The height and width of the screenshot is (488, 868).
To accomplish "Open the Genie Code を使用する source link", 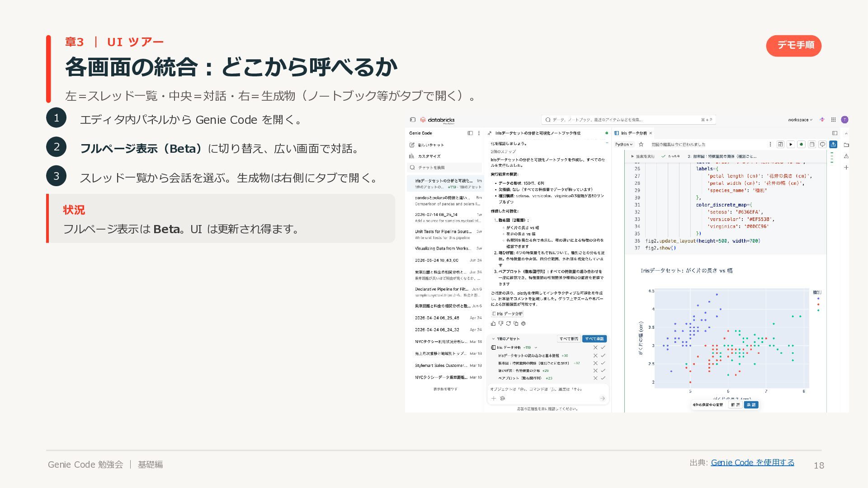I will (752, 463).
